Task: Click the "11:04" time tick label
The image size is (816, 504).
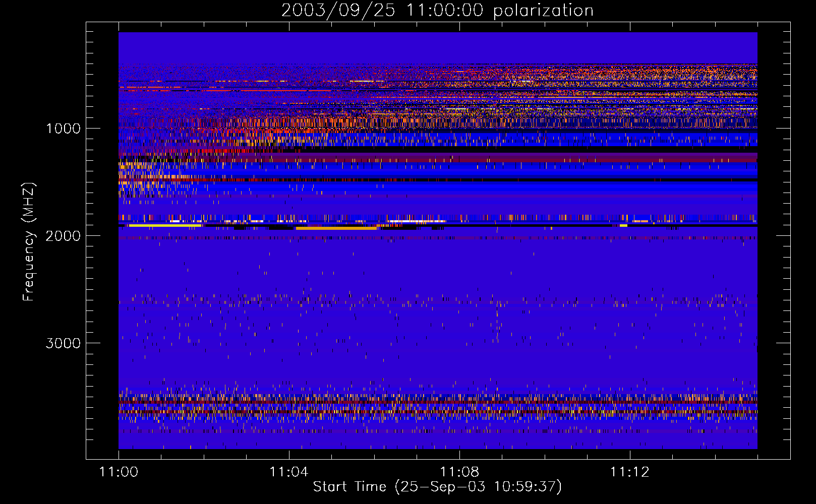Action: point(289,472)
